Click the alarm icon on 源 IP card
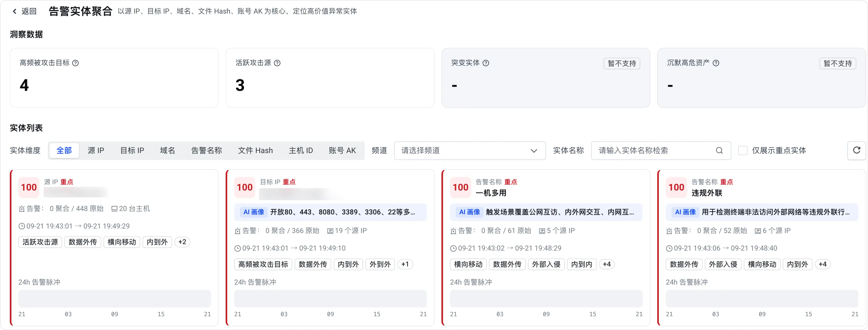The height and width of the screenshot is (330, 868). pyautogui.click(x=22, y=209)
